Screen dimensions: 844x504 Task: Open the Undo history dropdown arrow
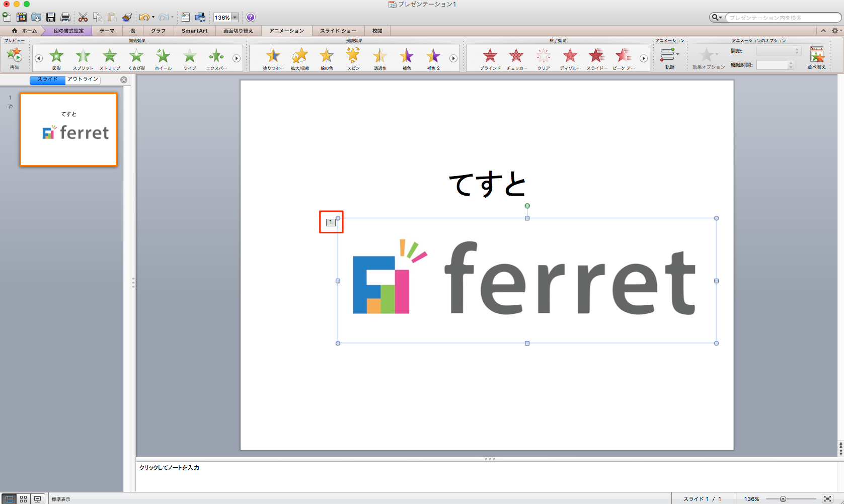pyautogui.click(x=153, y=18)
